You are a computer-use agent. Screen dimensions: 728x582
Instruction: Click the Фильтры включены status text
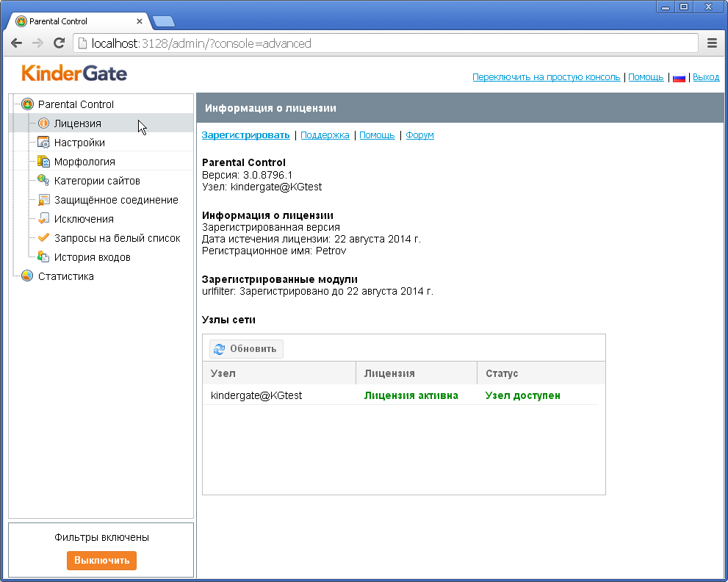point(101,537)
